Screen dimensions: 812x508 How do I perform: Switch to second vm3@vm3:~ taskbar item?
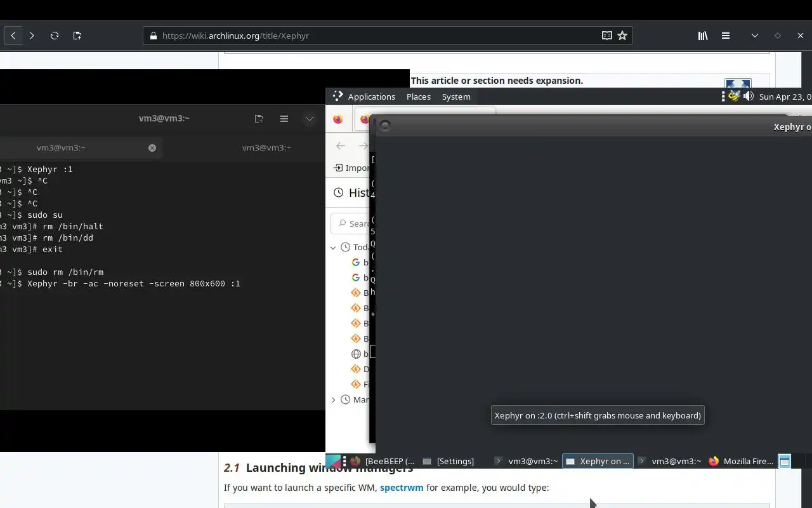pos(670,461)
